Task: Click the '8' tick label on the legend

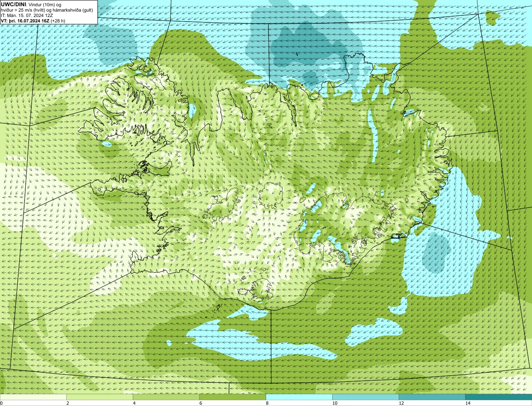Action: point(267,403)
